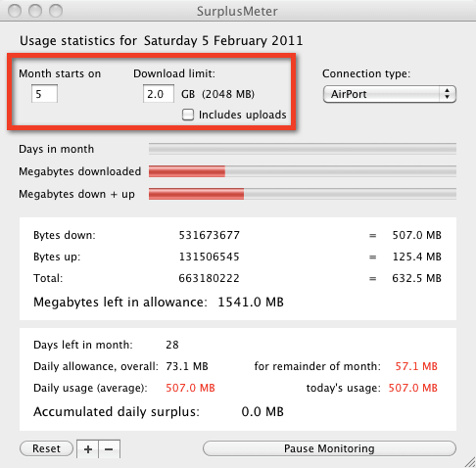Open the Connection type AirPort dropdown

(x=390, y=94)
